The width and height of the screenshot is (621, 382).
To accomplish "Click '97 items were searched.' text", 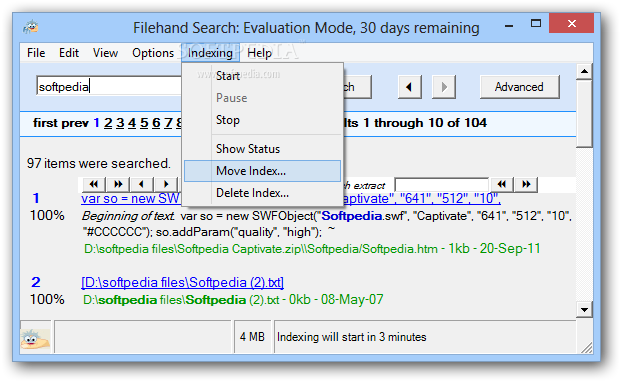I will tap(99, 163).
